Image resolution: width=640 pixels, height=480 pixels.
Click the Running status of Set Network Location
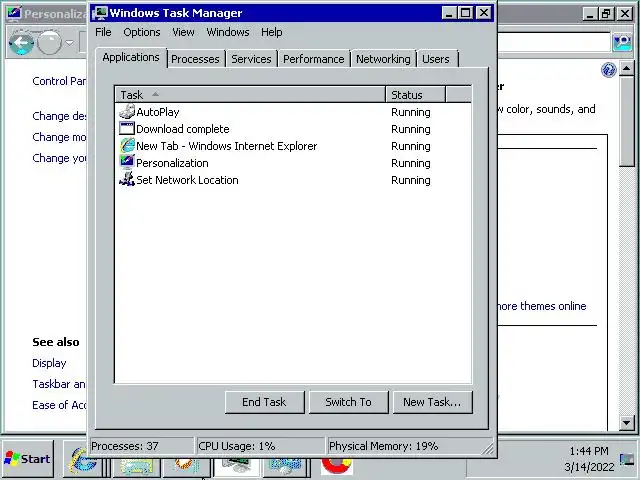411,180
